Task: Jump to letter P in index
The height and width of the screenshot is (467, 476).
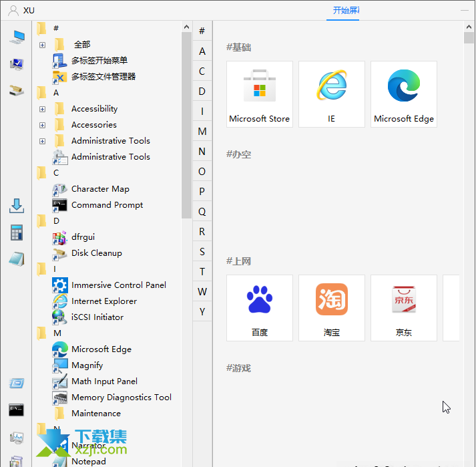Action: coord(202,192)
